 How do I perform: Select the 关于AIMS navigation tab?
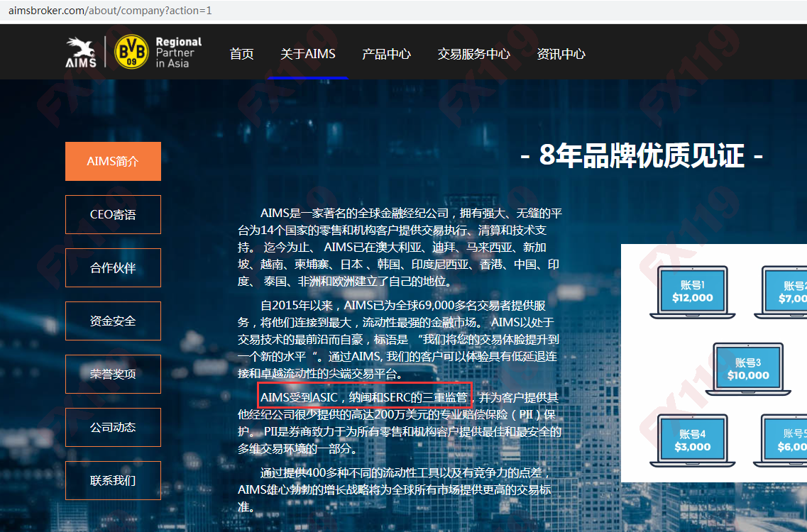[x=308, y=54]
